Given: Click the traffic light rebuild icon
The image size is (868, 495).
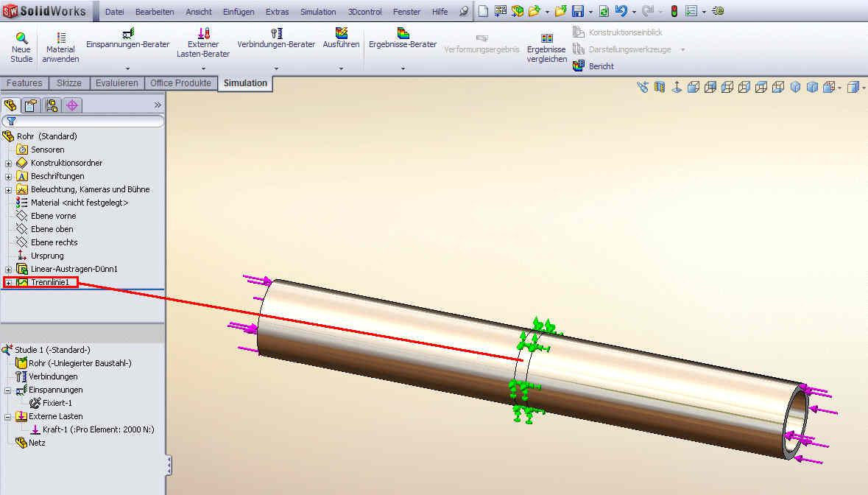Looking at the screenshot, I should tap(674, 11).
